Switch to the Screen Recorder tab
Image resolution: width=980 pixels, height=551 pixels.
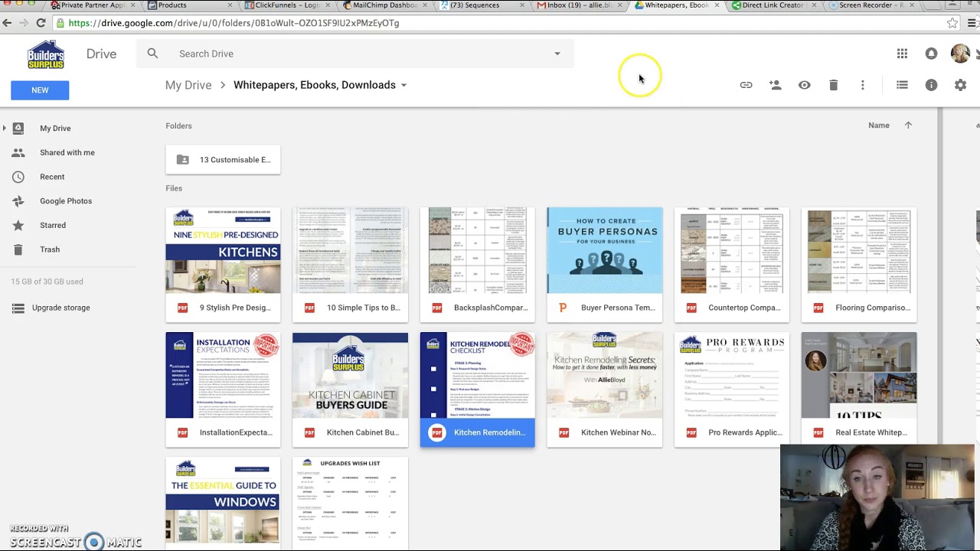coord(871,5)
